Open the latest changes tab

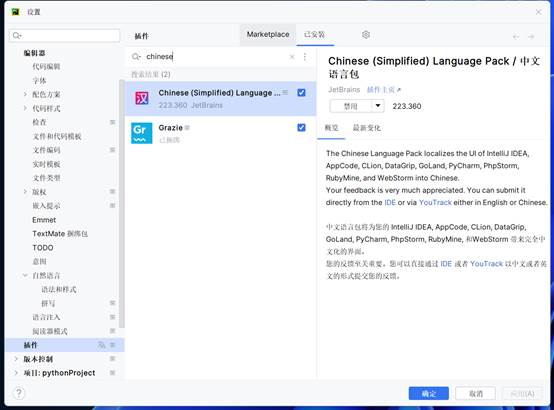coord(366,128)
